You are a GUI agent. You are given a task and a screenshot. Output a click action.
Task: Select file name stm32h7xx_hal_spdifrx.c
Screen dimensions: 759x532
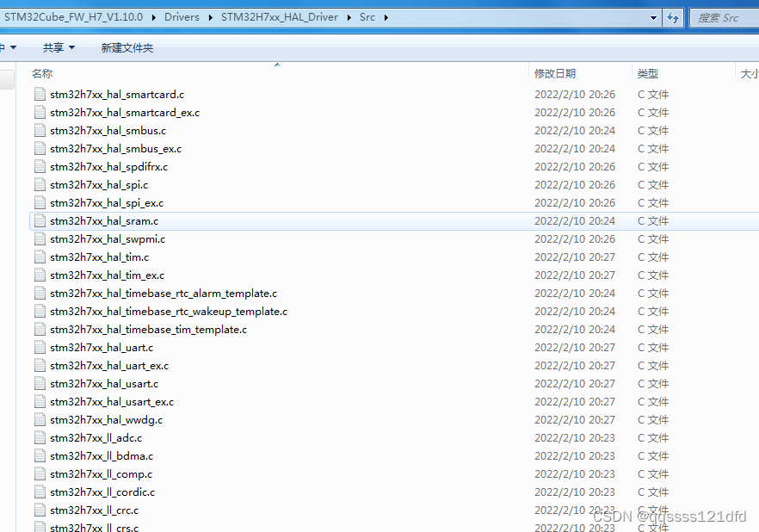[109, 167]
